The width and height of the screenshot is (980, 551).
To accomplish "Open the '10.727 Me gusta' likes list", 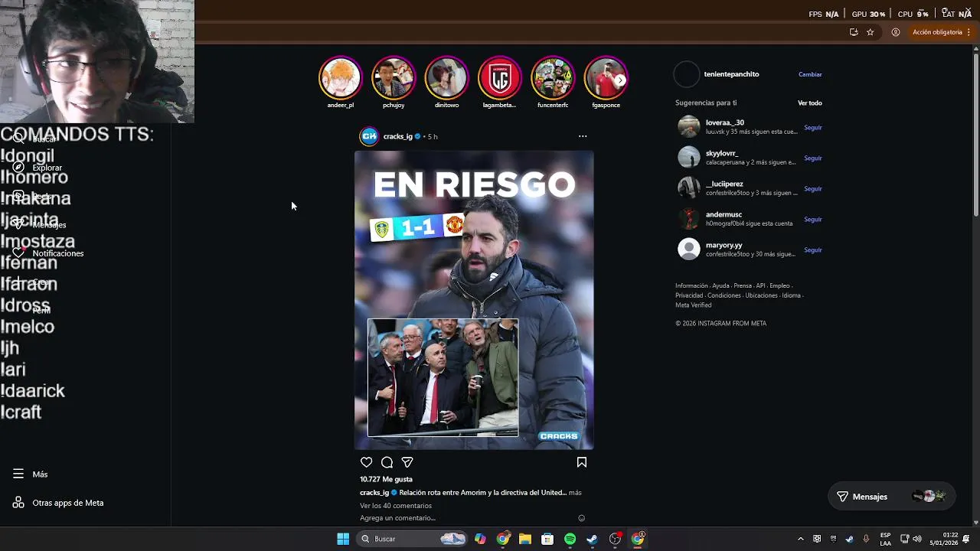I will tap(386, 479).
